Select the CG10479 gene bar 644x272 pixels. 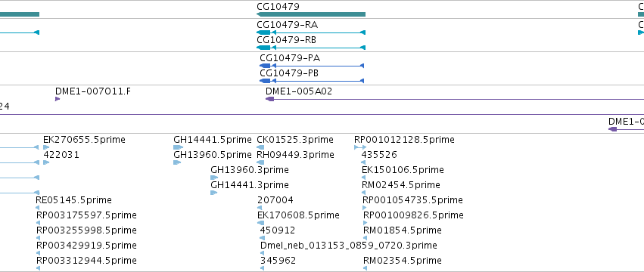click(x=311, y=14)
